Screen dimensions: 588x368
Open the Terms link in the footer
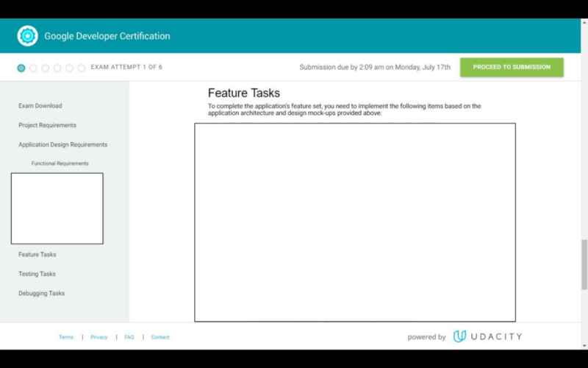66,337
